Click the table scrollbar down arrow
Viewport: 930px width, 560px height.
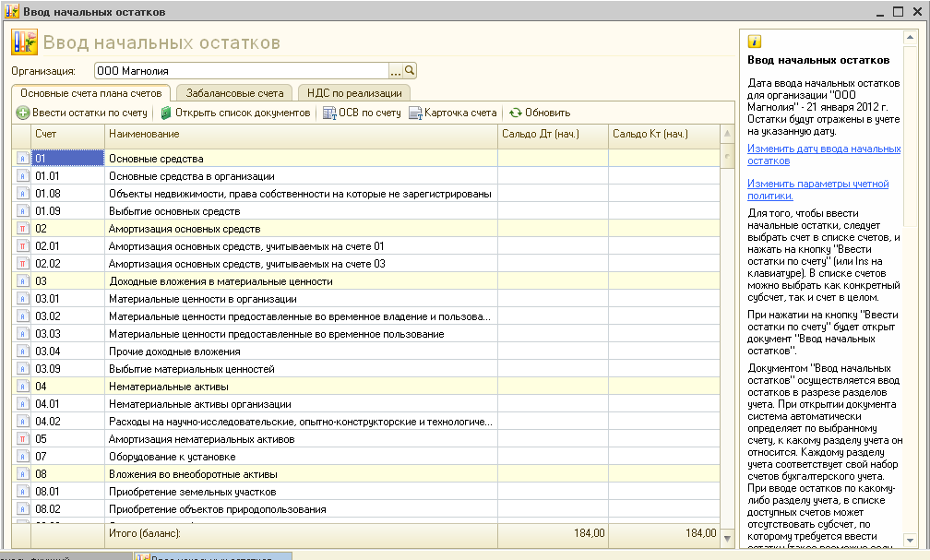pyautogui.click(x=728, y=539)
